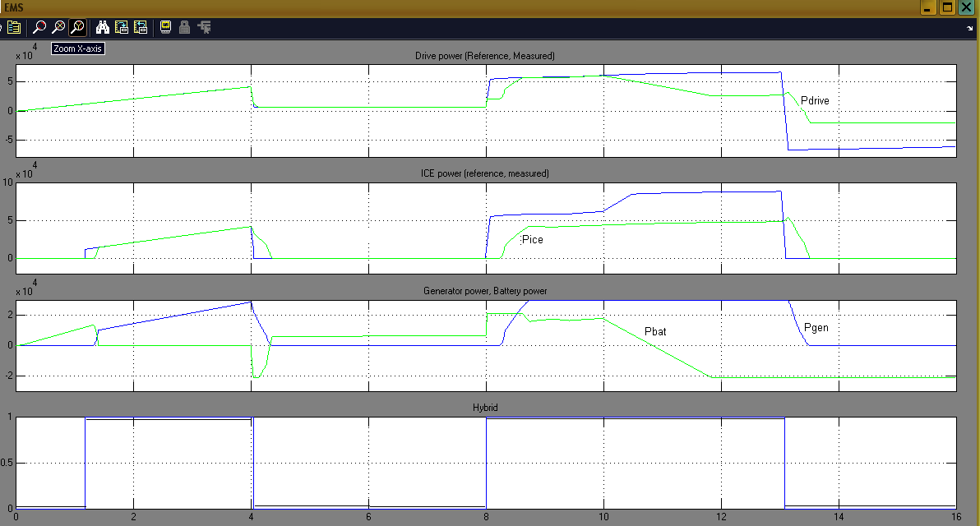Click the 'Drive power (Reference, Measured)' plot title
The width and height of the screenshot is (980, 526).
(485, 56)
